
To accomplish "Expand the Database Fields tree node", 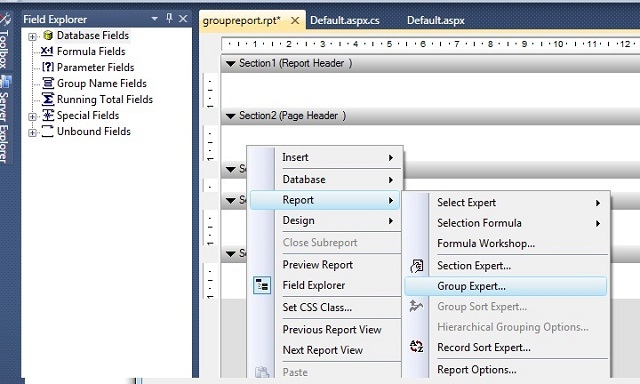I will click(32, 37).
